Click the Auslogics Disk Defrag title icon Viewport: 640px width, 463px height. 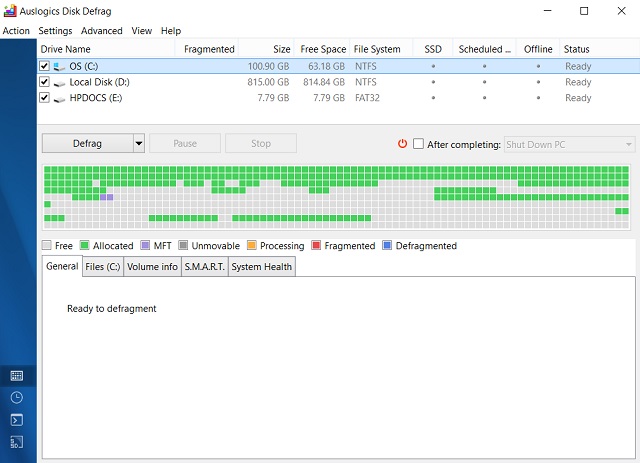point(10,11)
